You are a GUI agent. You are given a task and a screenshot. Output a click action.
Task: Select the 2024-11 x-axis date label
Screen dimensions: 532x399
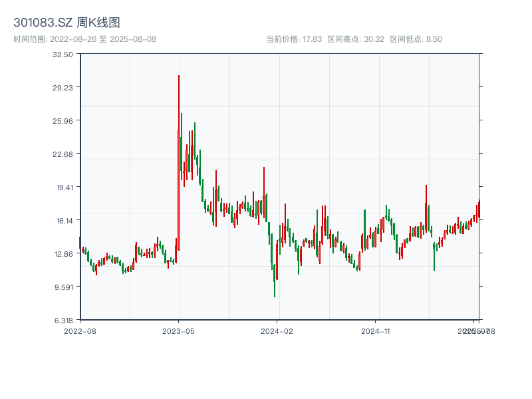pos(376,331)
